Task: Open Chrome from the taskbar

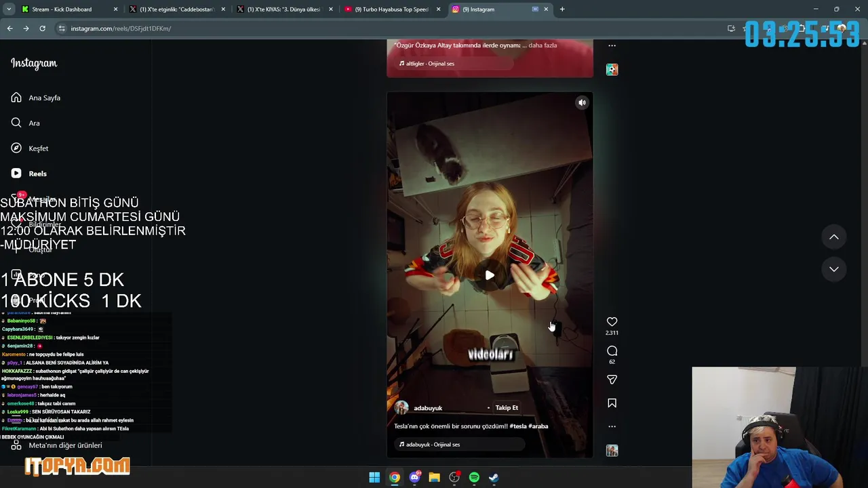Action: (394, 477)
